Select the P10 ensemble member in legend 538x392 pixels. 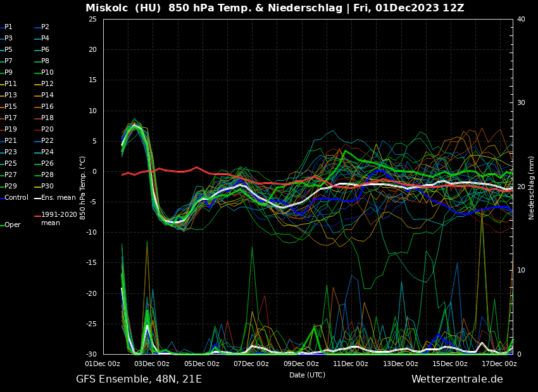[x=47, y=73]
